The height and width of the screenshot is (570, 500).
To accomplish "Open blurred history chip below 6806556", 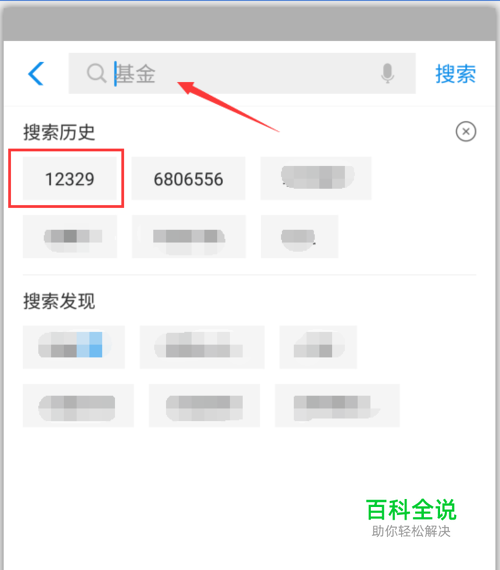I will [189, 237].
